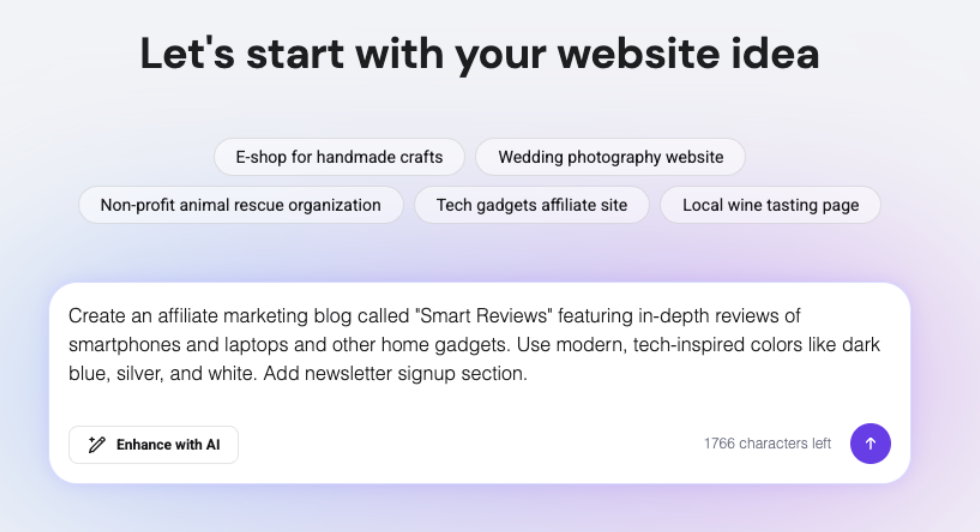Click the purple up-arrow submit icon
Screen dimensions: 980x532
tap(870, 443)
